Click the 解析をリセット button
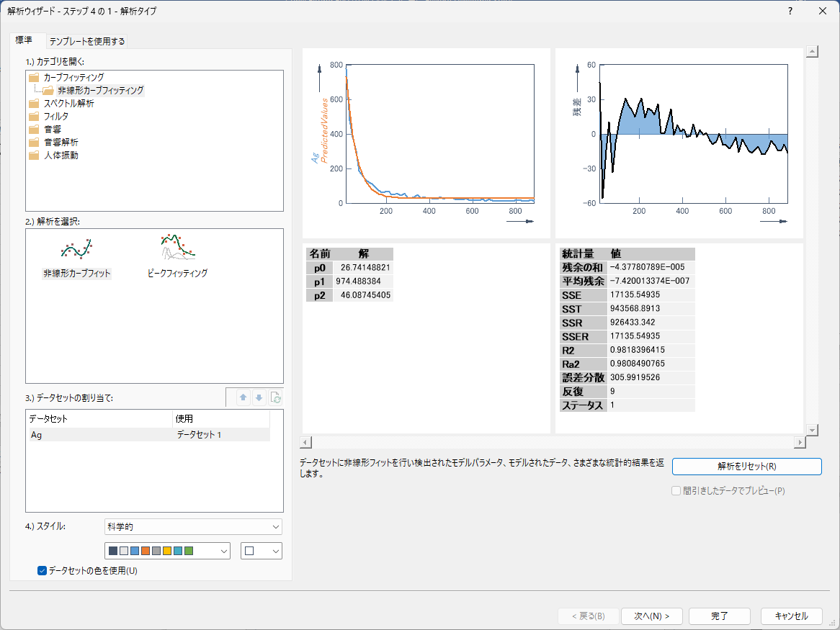 click(x=746, y=467)
